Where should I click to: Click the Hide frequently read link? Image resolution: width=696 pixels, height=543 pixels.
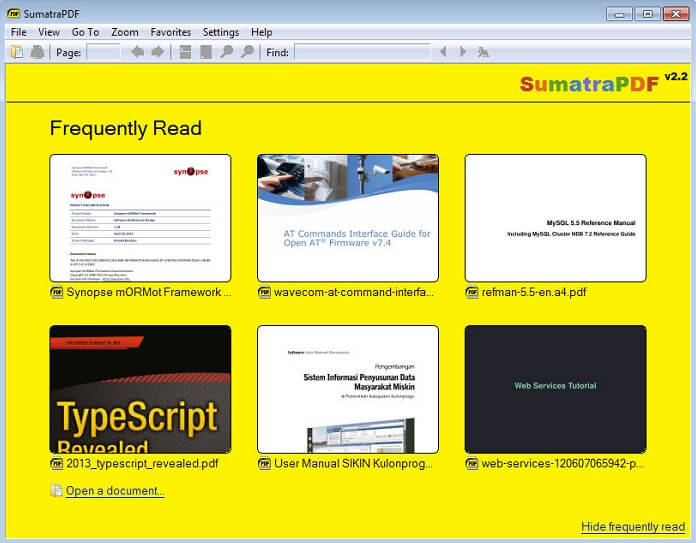click(x=633, y=527)
